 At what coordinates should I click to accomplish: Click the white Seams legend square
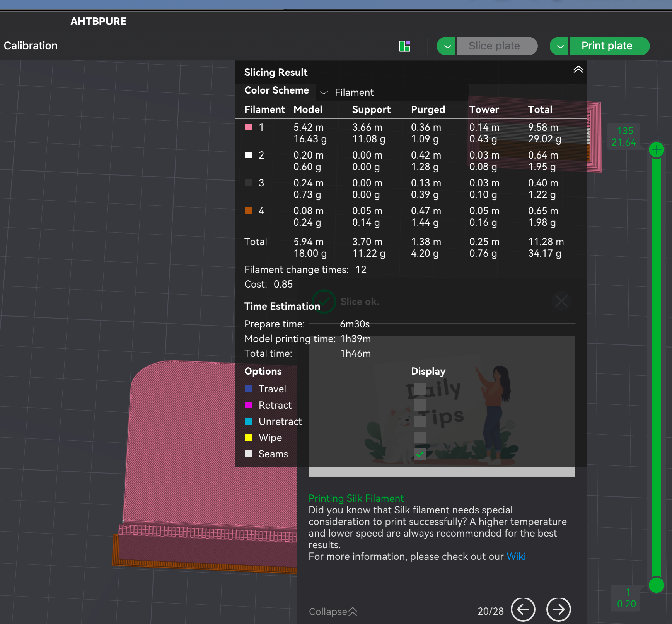(x=249, y=454)
